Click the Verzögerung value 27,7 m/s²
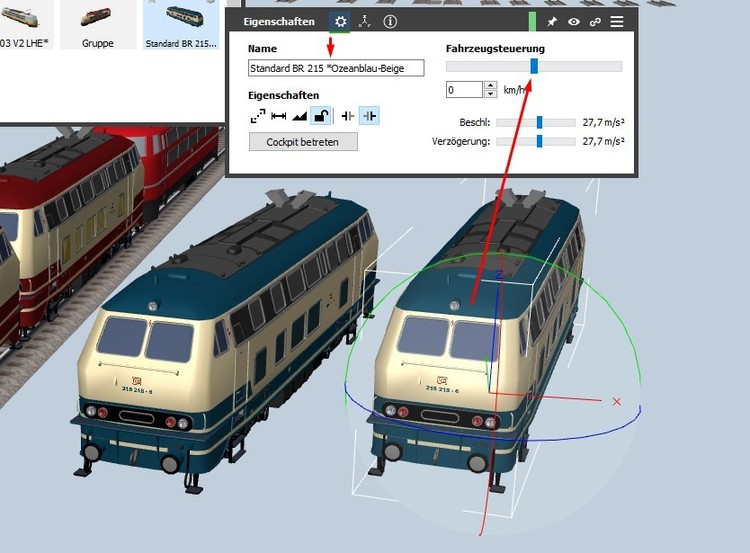Screen dimensions: 750x553 pyautogui.click(x=603, y=141)
